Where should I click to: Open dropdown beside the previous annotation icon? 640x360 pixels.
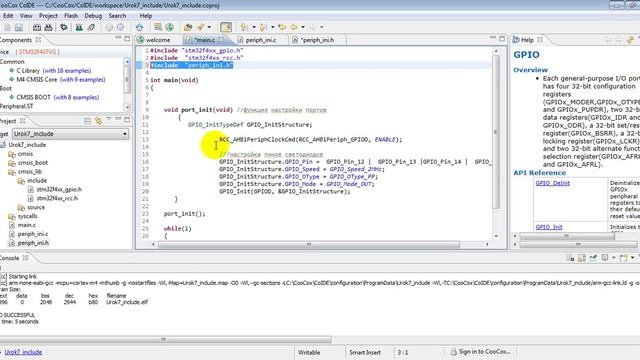point(272,27)
